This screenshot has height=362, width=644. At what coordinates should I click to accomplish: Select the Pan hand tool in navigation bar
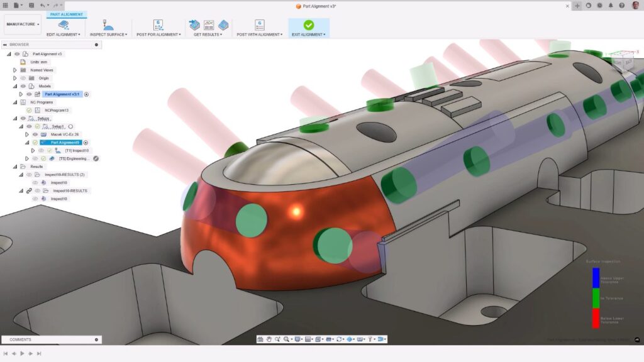click(x=269, y=339)
